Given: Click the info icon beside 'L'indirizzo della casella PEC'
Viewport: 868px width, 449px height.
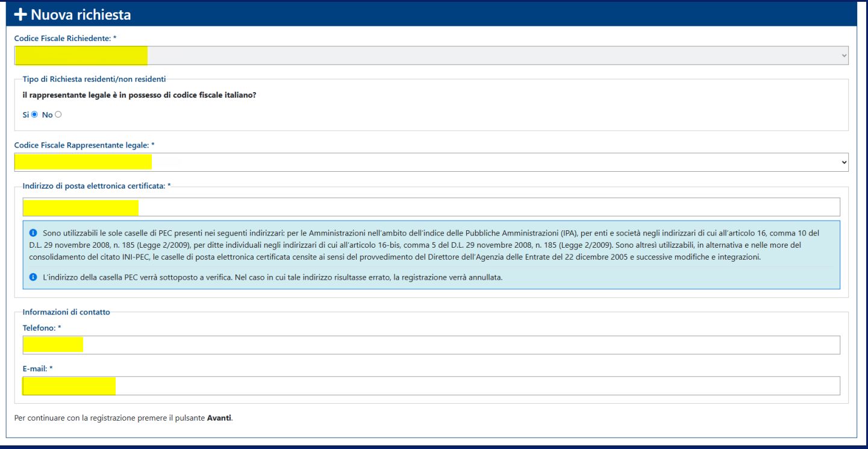Looking at the screenshot, I should (33, 278).
